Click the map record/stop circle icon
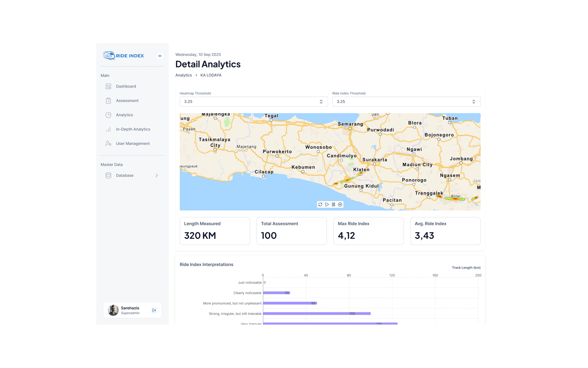This screenshot has height=368, width=588. [340, 204]
